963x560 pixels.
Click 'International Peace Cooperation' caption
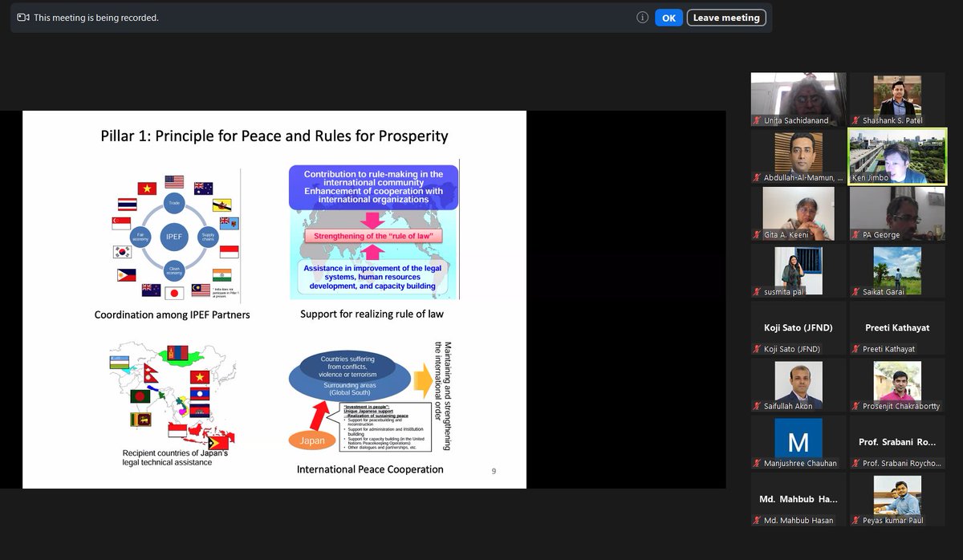(x=370, y=469)
